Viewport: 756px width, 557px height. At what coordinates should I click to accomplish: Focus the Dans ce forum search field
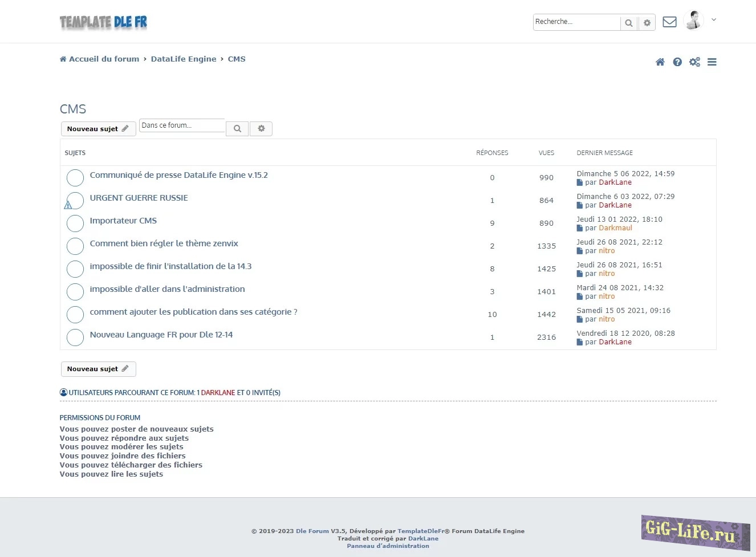pos(182,125)
